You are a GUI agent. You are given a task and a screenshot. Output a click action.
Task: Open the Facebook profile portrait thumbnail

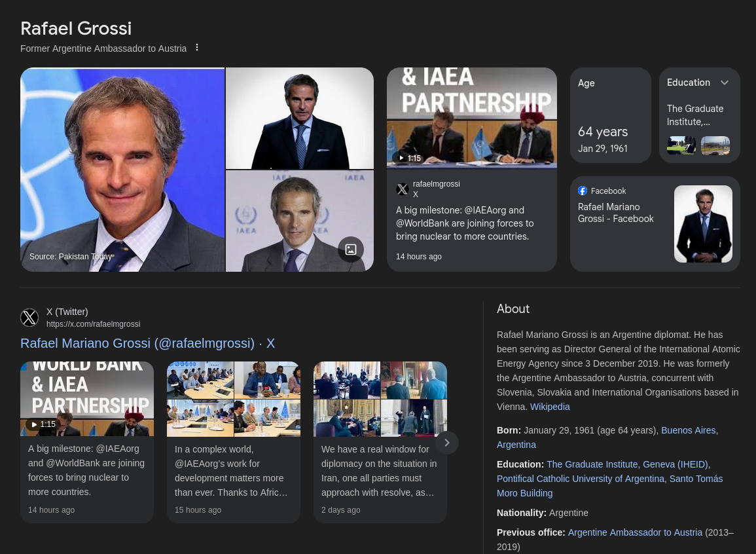click(x=703, y=224)
